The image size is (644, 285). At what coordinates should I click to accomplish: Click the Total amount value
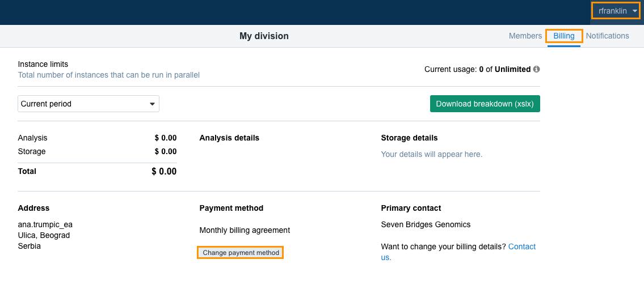(x=164, y=172)
